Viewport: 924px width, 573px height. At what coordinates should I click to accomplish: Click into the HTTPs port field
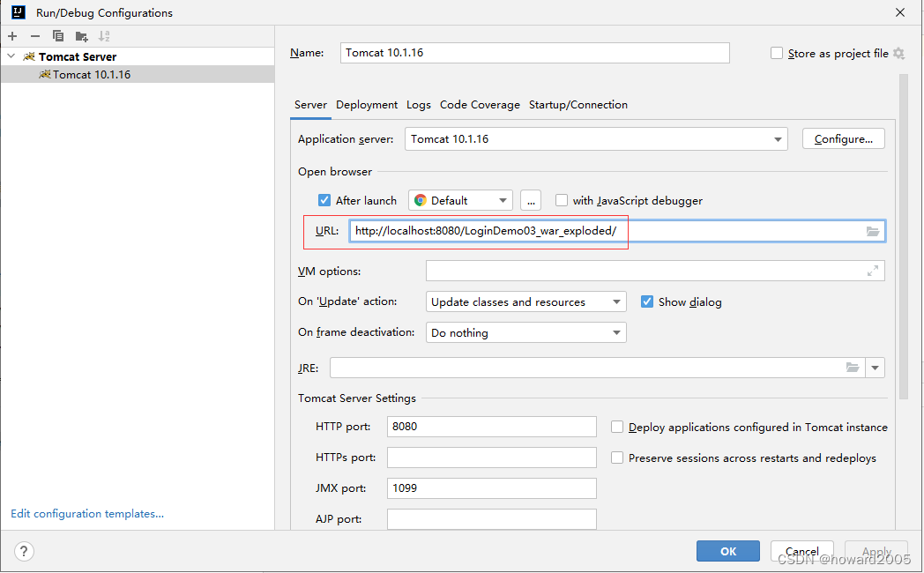click(x=491, y=458)
